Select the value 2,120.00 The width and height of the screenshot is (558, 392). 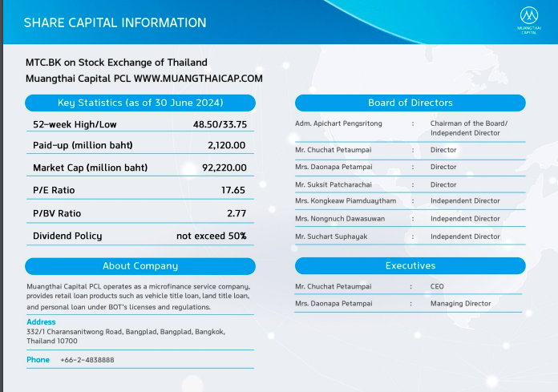[227, 145]
